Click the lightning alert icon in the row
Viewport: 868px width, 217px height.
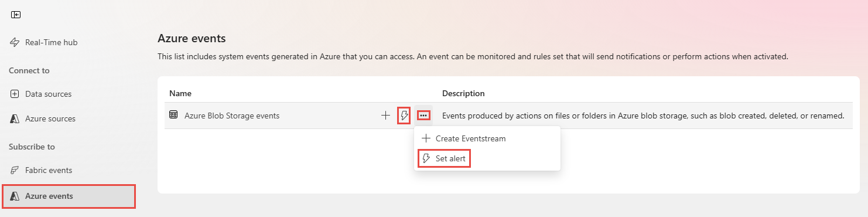tap(404, 116)
